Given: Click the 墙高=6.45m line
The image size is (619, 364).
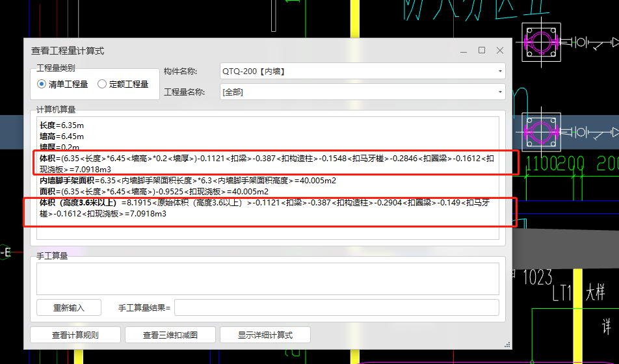Looking at the screenshot, I should [62, 136].
